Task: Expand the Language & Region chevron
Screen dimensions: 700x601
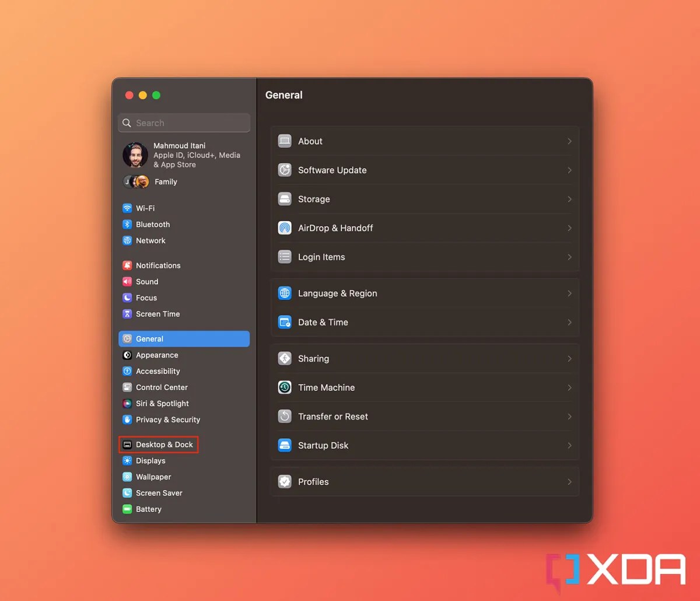Action: point(569,293)
